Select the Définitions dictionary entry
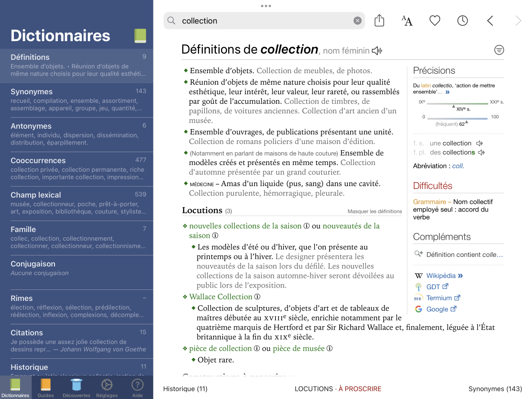This screenshot has width=532, height=399. (x=77, y=66)
